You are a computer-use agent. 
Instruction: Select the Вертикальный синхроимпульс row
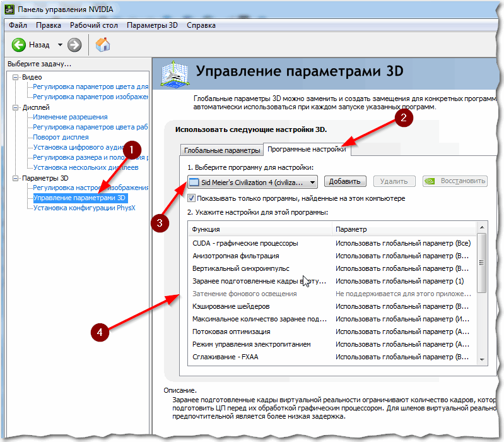click(332, 268)
